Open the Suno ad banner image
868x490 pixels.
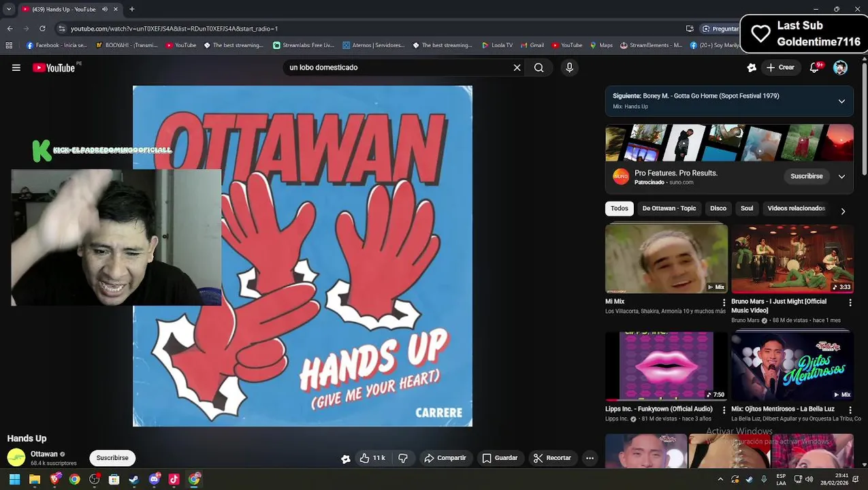click(x=729, y=143)
